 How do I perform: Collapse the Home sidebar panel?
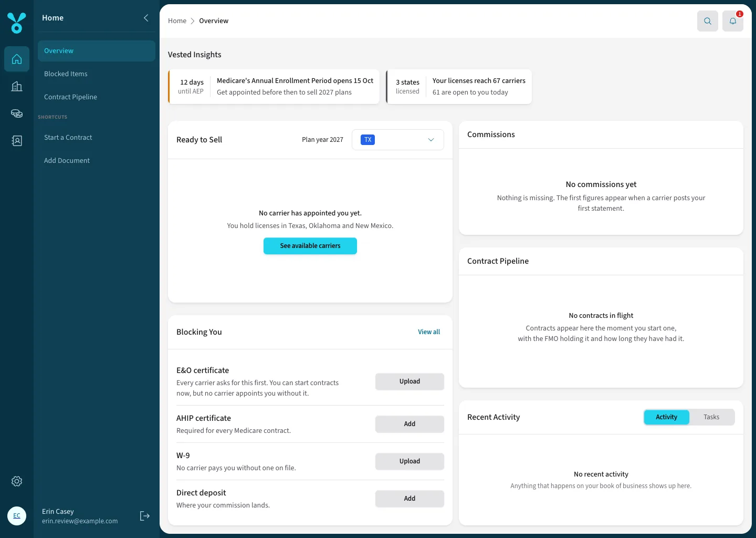[146, 18]
